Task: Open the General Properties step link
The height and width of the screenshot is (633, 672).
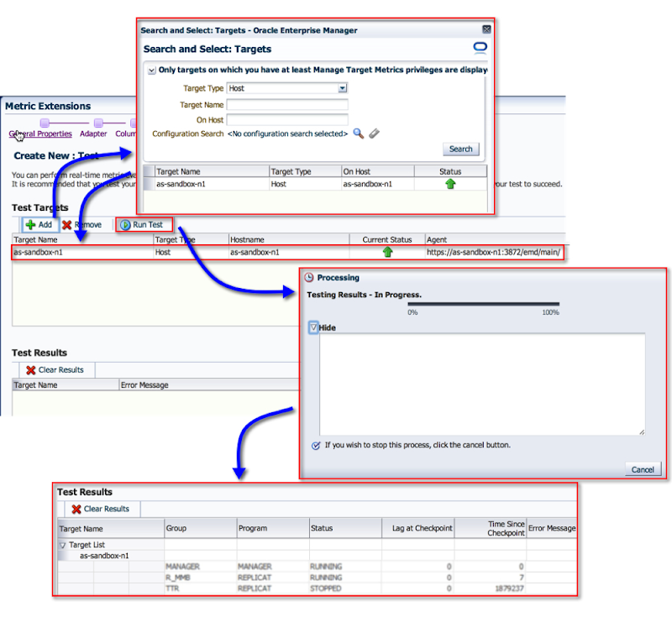Action: click(x=40, y=134)
